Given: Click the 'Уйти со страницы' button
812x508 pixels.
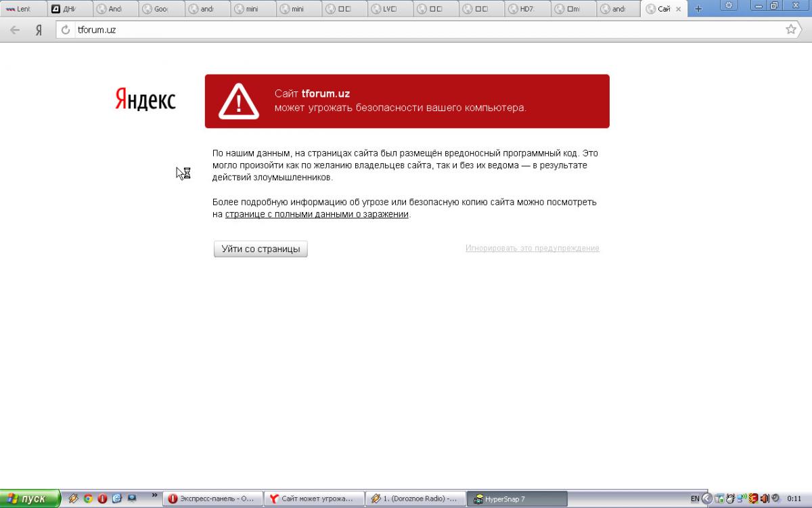Looking at the screenshot, I should 261,249.
